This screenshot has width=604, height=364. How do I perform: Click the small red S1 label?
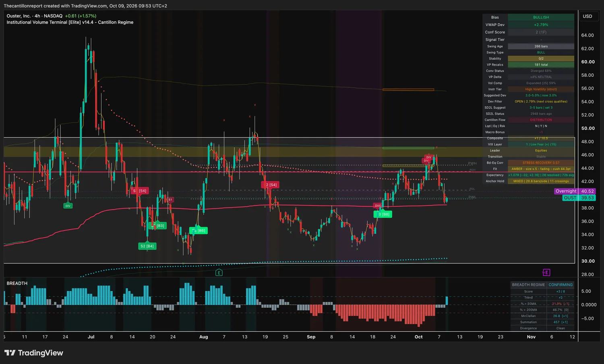[170, 199]
